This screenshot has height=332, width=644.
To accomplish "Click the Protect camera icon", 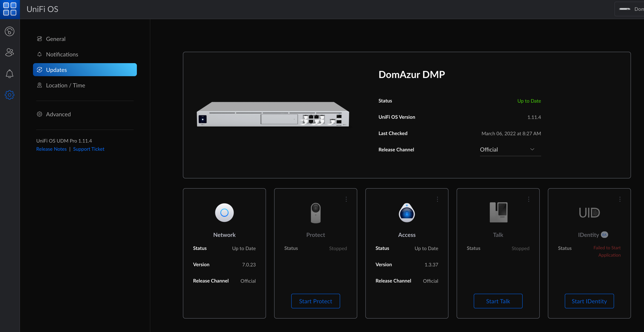I will pos(316,213).
